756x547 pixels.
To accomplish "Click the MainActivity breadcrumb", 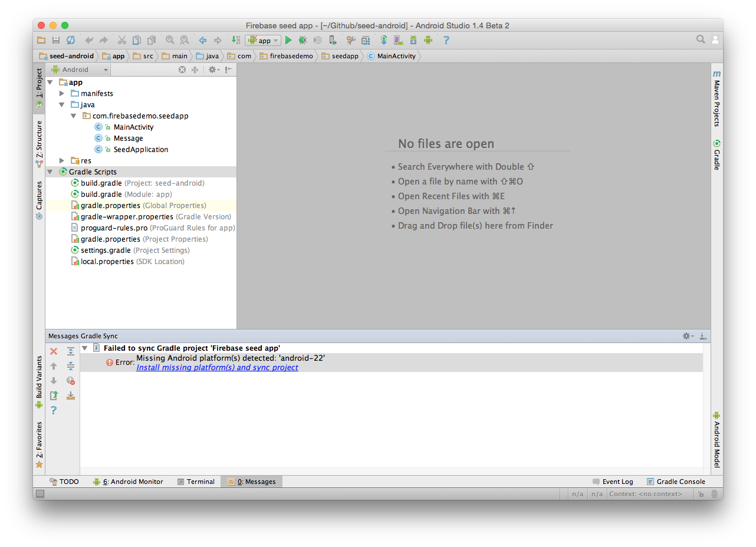I will click(392, 56).
